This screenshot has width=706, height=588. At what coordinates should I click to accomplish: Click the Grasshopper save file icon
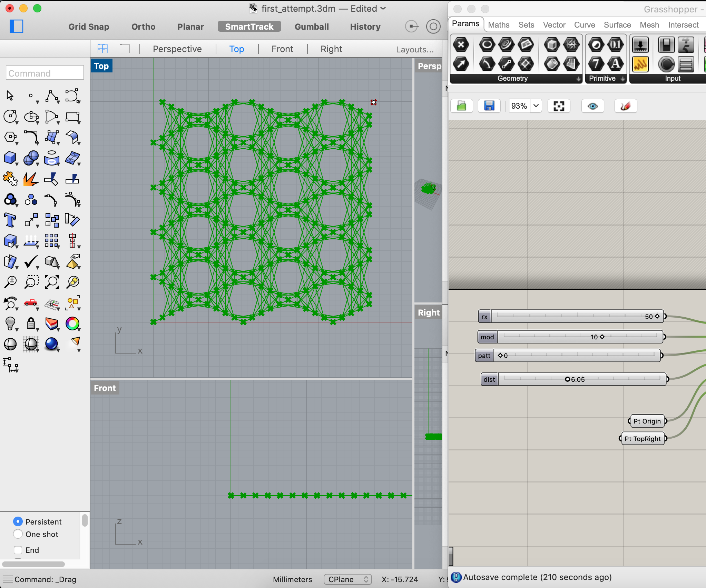click(489, 106)
